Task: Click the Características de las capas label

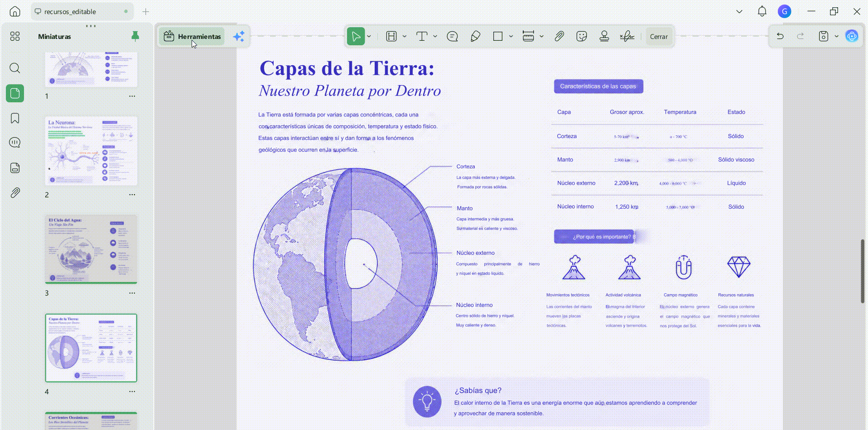Action: coord(598,86)
